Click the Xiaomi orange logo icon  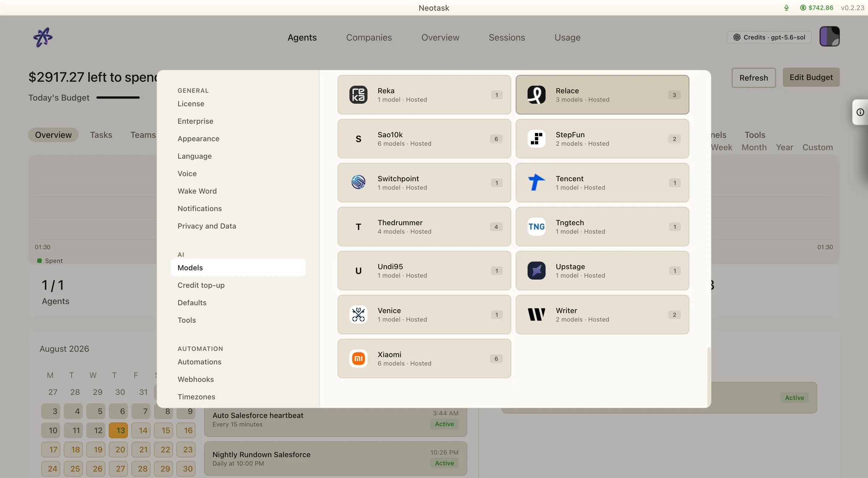pyautogui.click(x=358, y=359)
